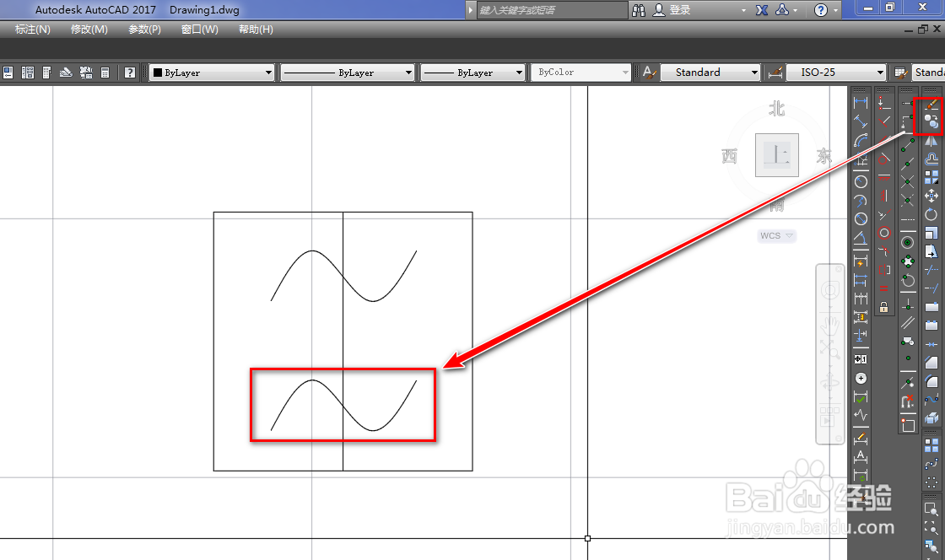Image resolution: width=945 pixels, height=560 pixels.
Task: Open the ByLayer lineweight dropdown
Action: point(472,73)
